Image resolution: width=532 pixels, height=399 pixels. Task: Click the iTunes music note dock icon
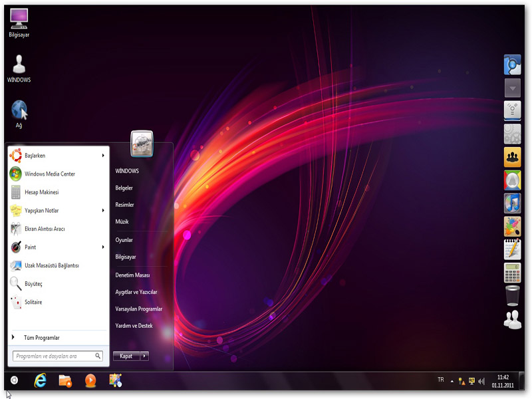pyautogui.click(x=512, y=203)
